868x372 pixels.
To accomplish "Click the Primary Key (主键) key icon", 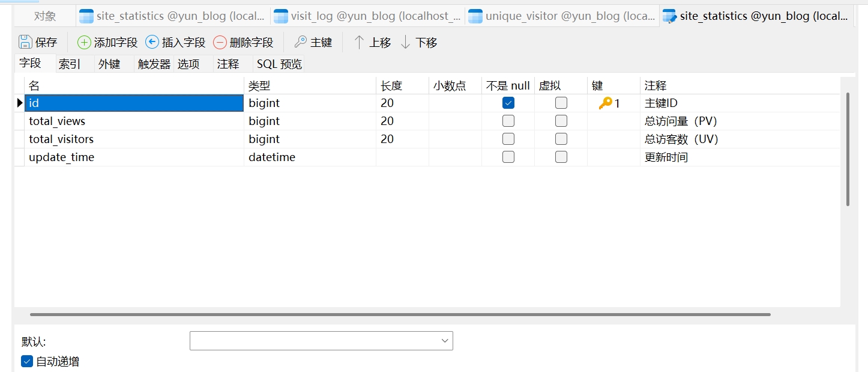I will [301, 42].
